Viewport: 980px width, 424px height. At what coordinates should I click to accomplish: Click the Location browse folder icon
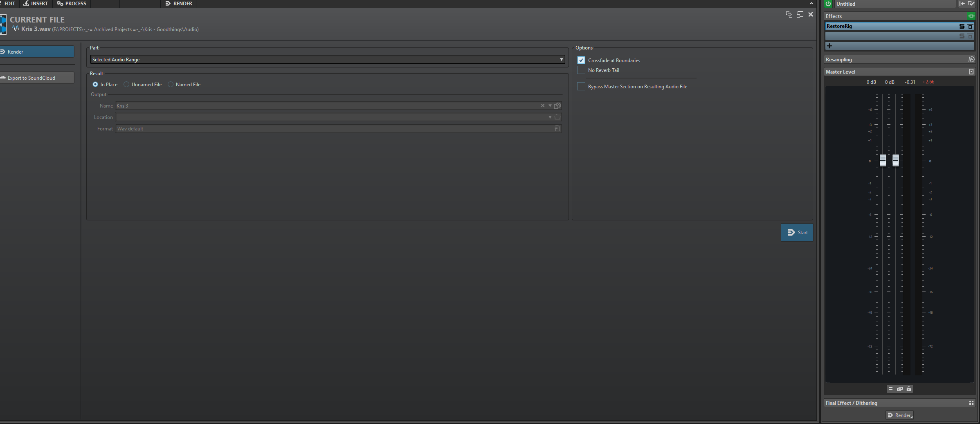pos(557,117)
